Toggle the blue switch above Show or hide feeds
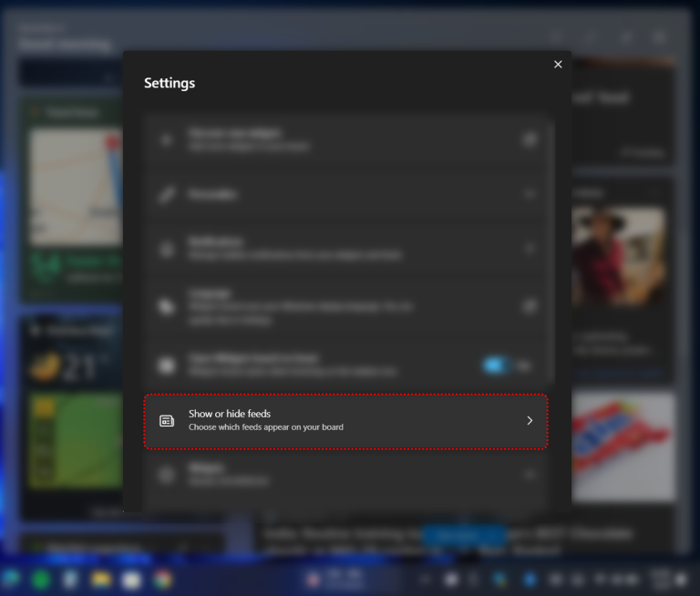Viewport: 700px width, 596px height. (x=495, y=365)
